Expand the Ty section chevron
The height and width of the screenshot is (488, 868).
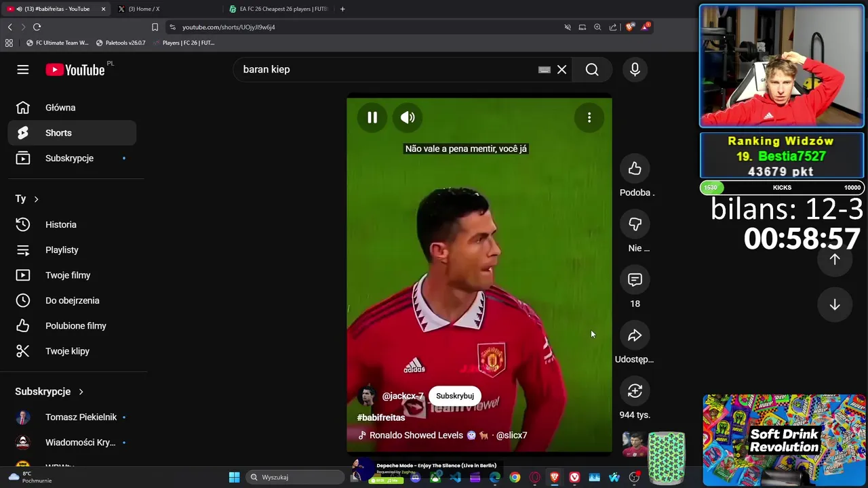(36, 199)
